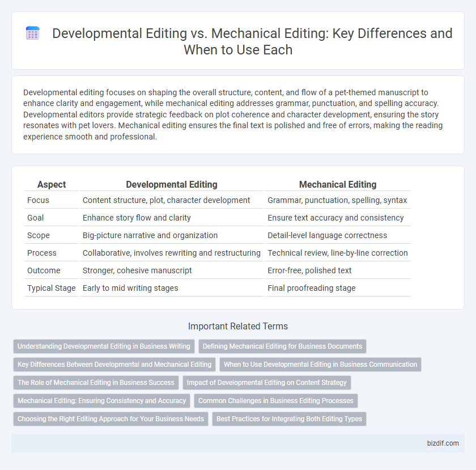Click cell 'Final proofreading stage'
Screen dimensions: 476x470
tap(338, 289)
